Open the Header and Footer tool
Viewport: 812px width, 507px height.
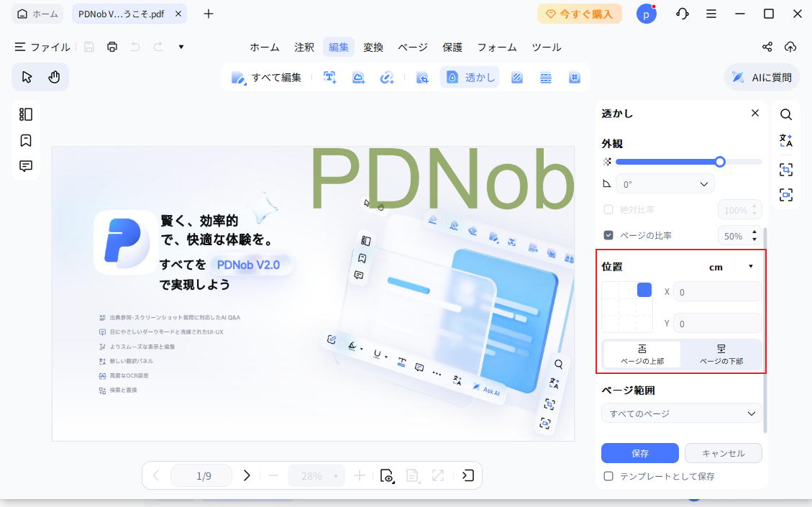point(546,77)
